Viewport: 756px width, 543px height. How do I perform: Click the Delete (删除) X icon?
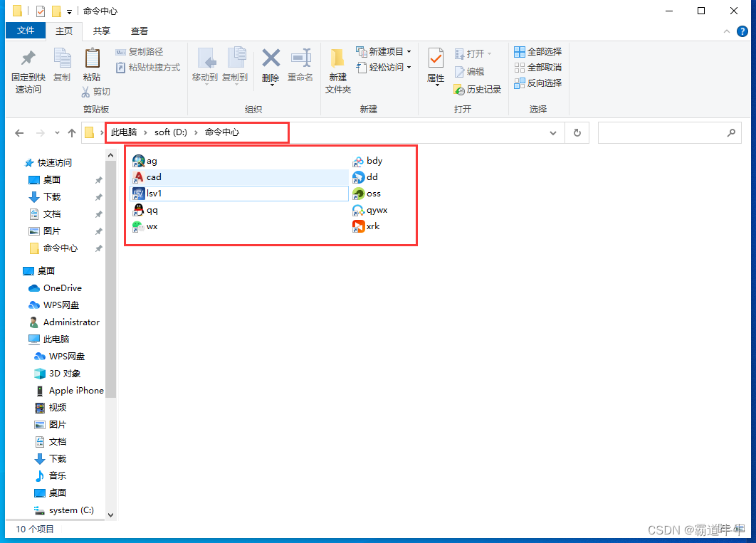271,58
